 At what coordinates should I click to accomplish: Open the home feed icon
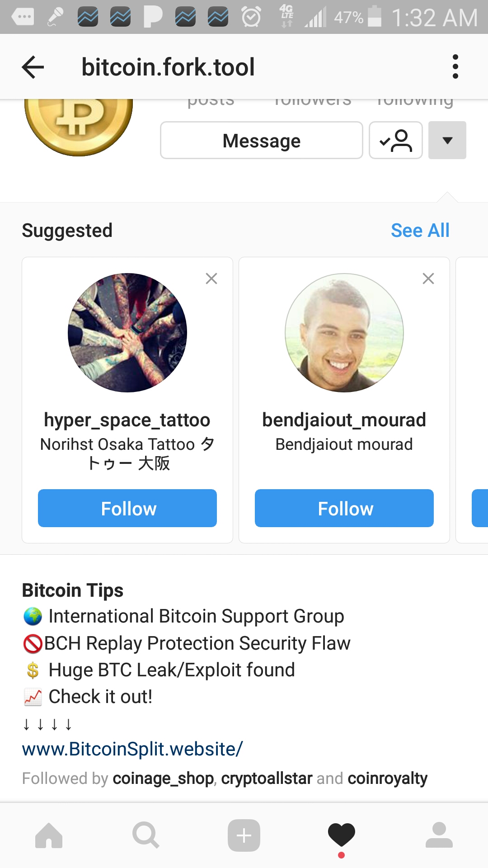pos(50,835)
